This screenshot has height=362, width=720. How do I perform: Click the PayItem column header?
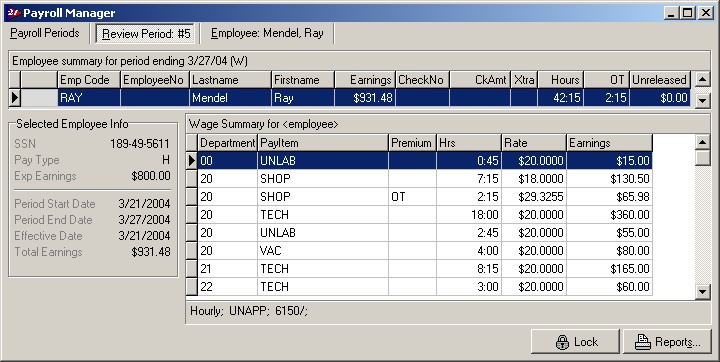point(323,143)
